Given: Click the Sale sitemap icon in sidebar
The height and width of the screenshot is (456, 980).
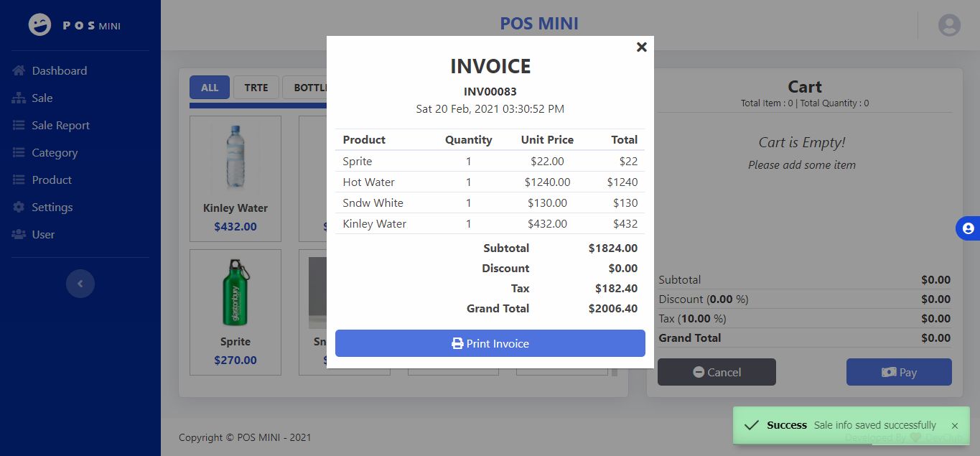Looking at the screenshot, I should pyautogui.click(x=19, y=98).
